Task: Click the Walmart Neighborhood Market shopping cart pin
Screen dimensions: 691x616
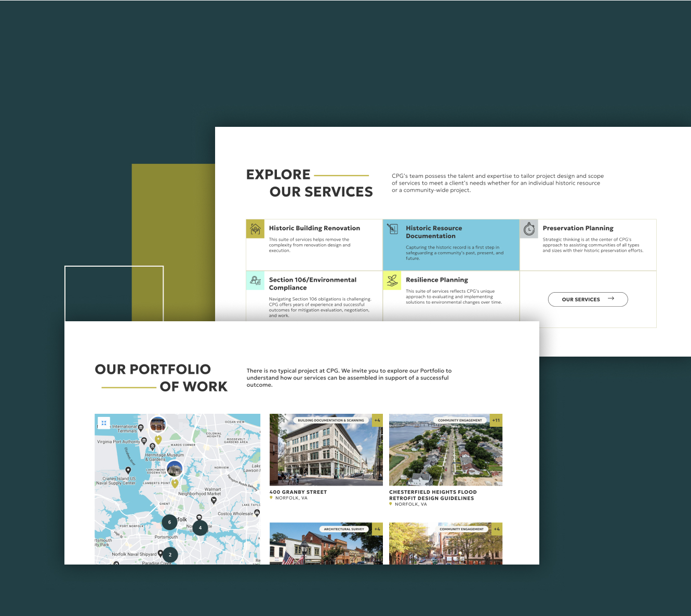Action: tap(214, 500)
